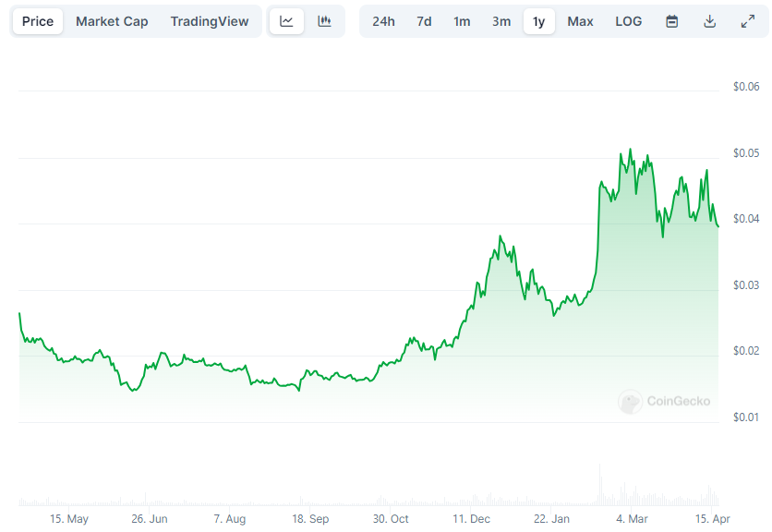This screenshot has height=532, width=772.
Task: Select the 7d time range
Action: coord(424,21)
